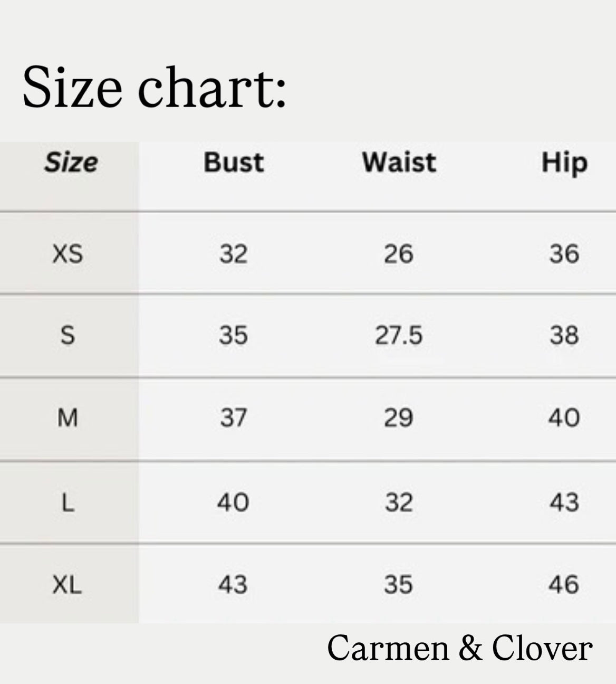Select the S waist value 27.5
Image resolution: width=616 pixels, height=684 pixels.
pos(399,336)
